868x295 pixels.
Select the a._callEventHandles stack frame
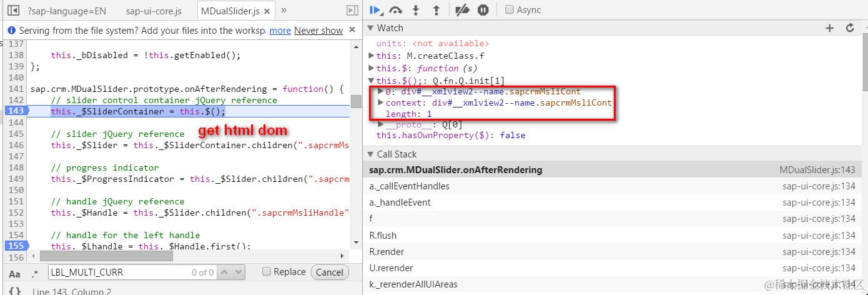(x=615, y=186)
